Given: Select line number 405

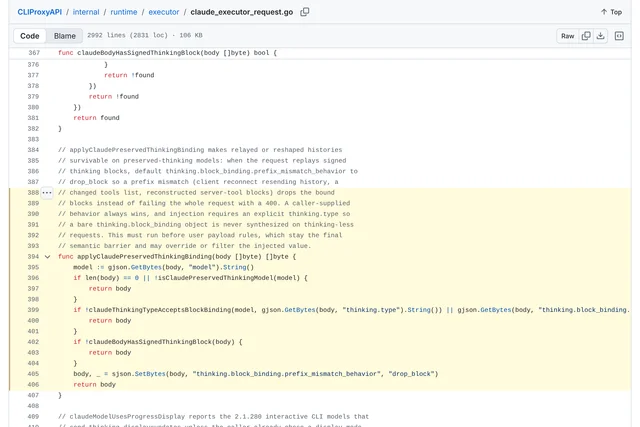Looking at the screenshot, I should tap(33, 374).
